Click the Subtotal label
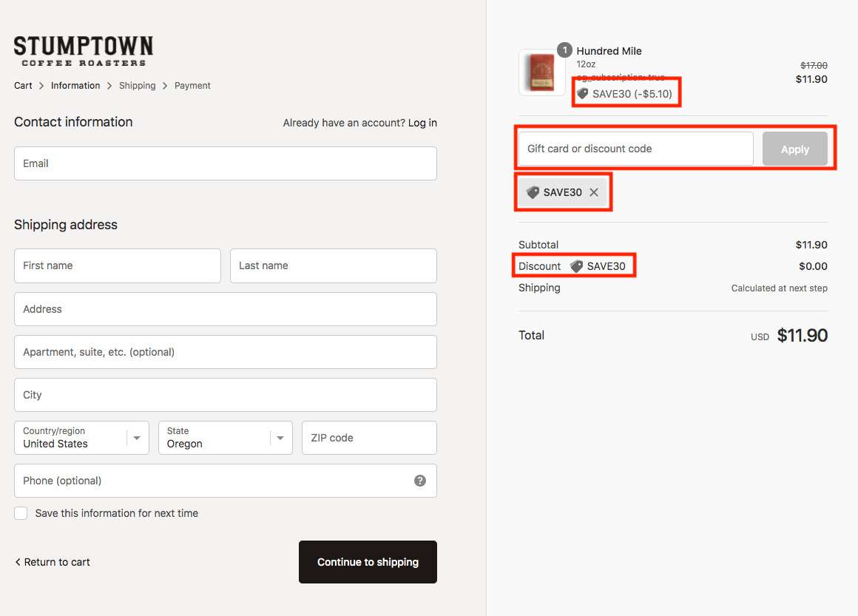This screenshot has width=858, height=616. coord(538,245)
